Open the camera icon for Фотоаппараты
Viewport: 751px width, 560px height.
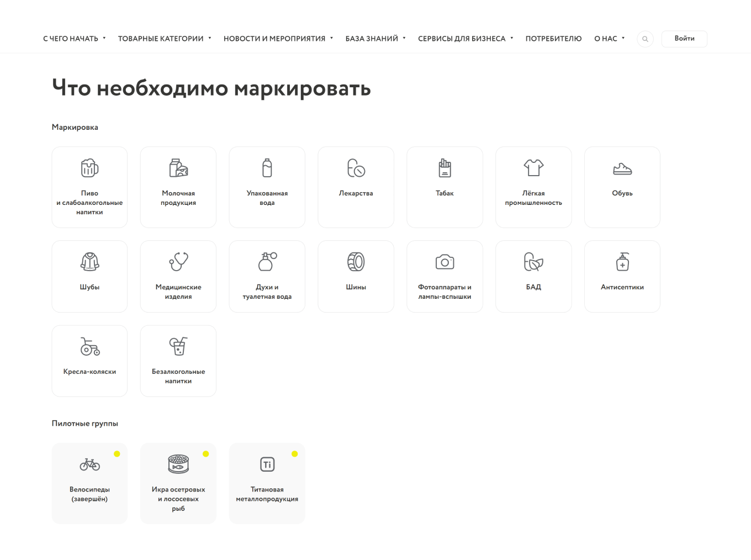(x=445, y=262)
